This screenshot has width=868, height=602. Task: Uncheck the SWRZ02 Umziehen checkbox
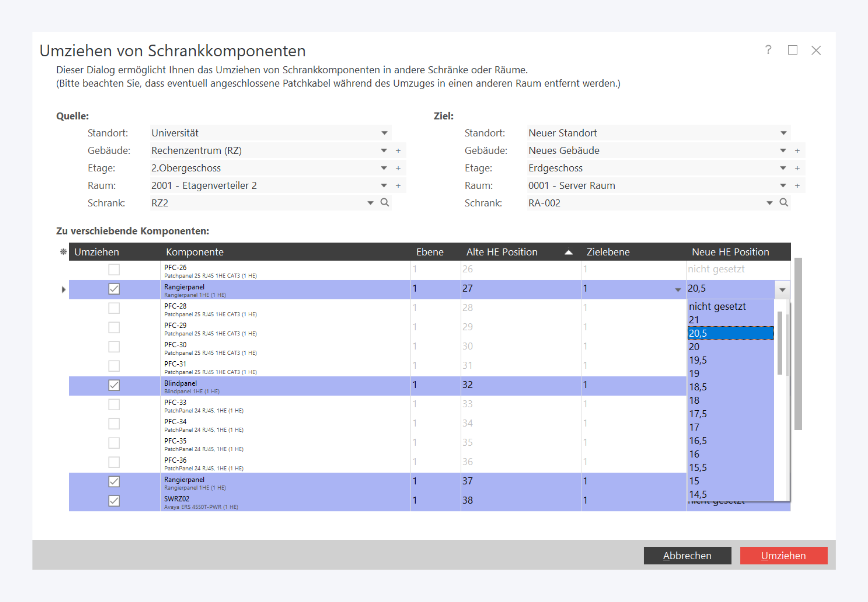click(114, 500)
